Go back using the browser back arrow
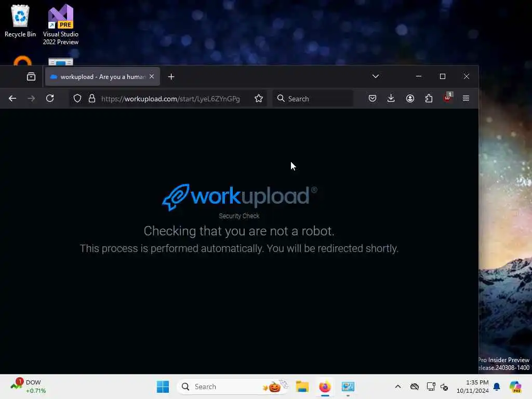This screenshot has height=399, width=532. 12,98
